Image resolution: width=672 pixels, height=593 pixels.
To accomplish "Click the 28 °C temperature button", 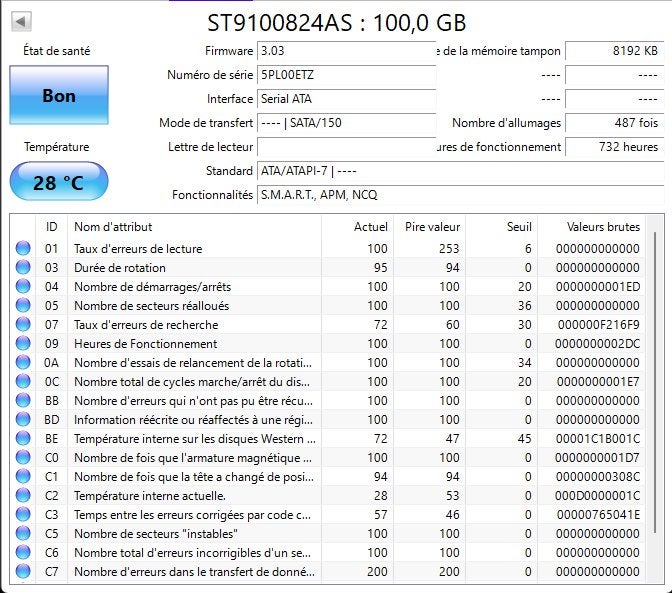I will pyautogui.click(x=59, y=182).
